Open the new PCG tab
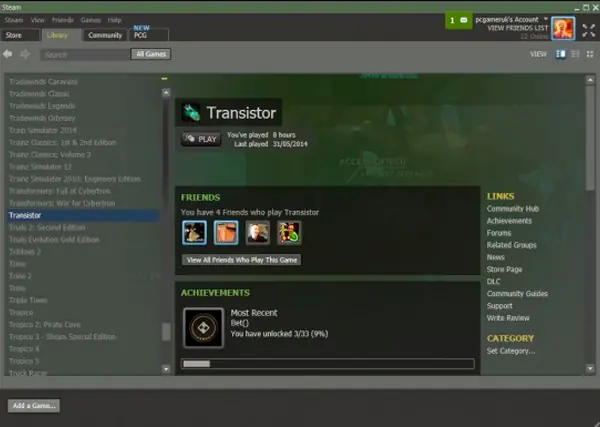The height and width of the screenshot is (427, 600). tap(149, 34)
